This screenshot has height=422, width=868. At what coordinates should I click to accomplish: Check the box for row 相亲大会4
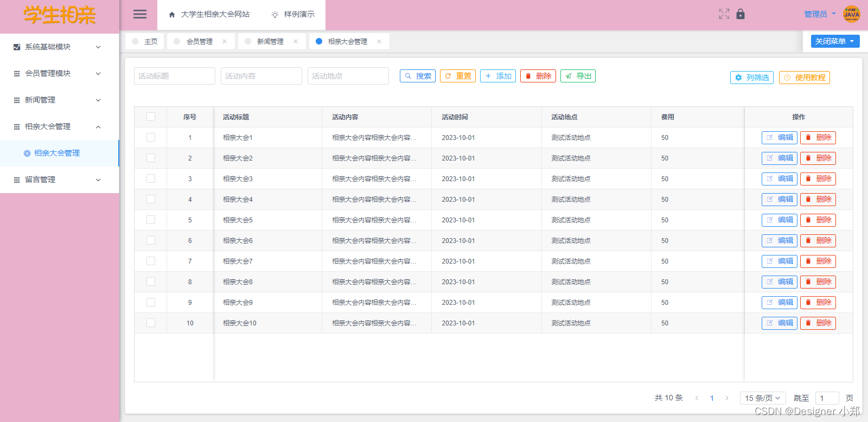pyautogui.click(x=151, y=199)
